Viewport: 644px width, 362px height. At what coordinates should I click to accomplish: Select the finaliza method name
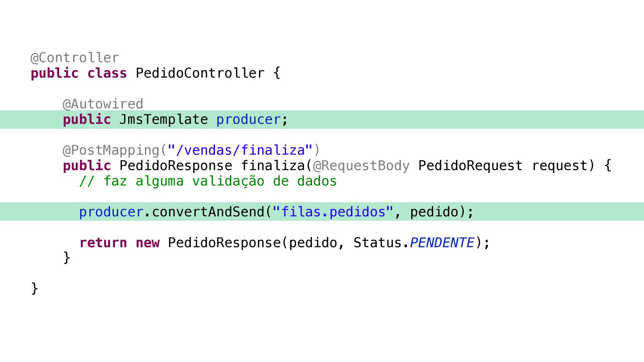(x=273, y=166)
